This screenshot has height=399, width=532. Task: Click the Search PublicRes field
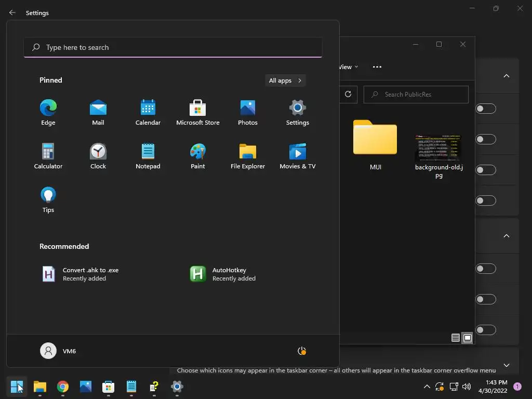(416, 95)
